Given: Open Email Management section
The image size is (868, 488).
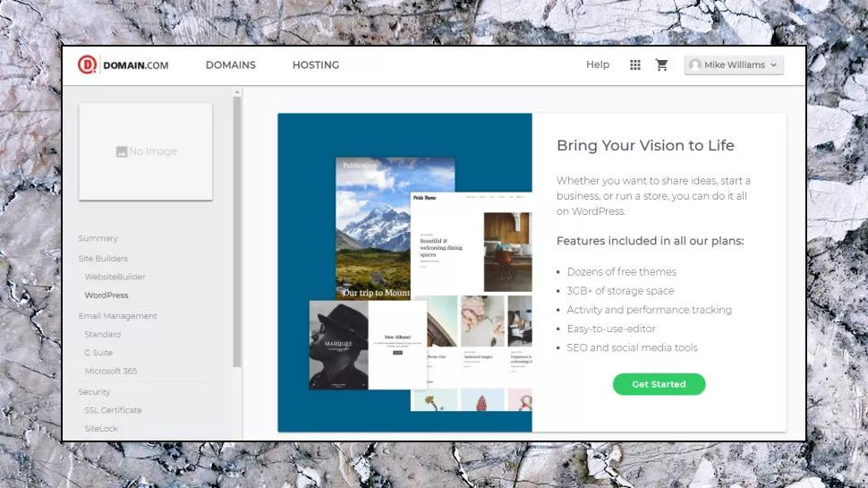Looking at the screenshot, I should (x=118, y=316).
